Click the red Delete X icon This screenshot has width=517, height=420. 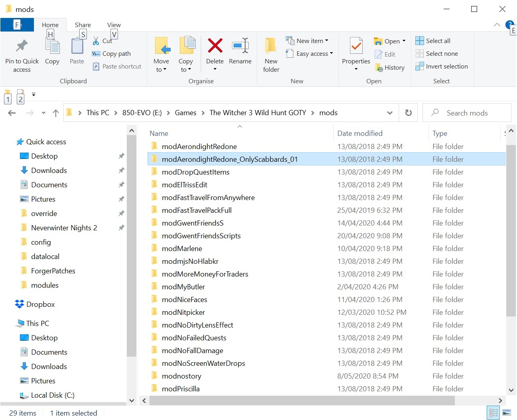(x=215, y=45)
